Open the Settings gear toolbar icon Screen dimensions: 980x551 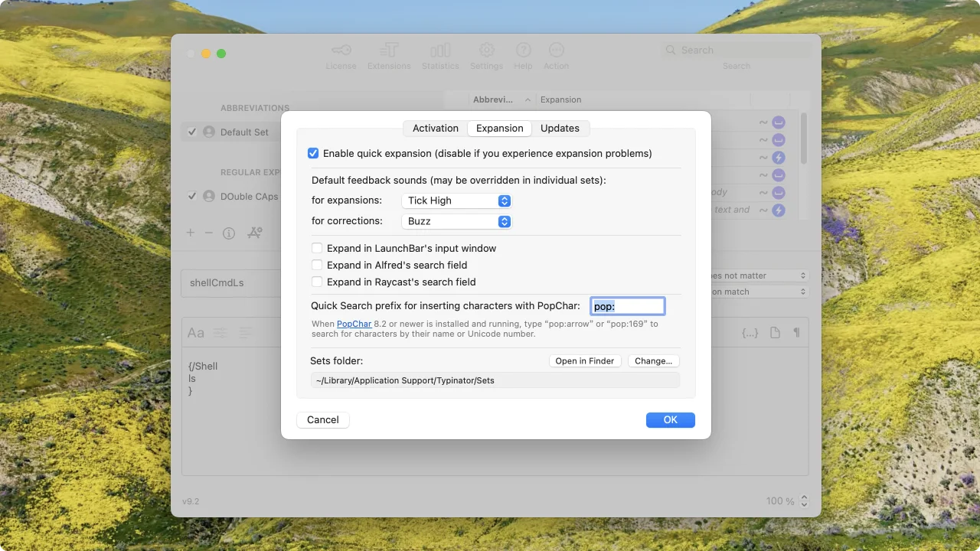[x=486, y=51]
